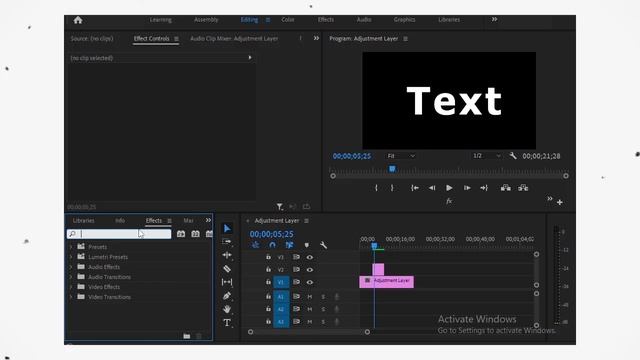Switch to the Effects workspace tab
Image resolution: width=640 pixels, height=360 pixels.
(x=326, y=20)
